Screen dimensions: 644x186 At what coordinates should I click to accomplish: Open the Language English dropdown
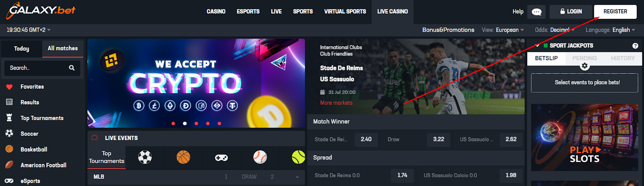point(610,30)
